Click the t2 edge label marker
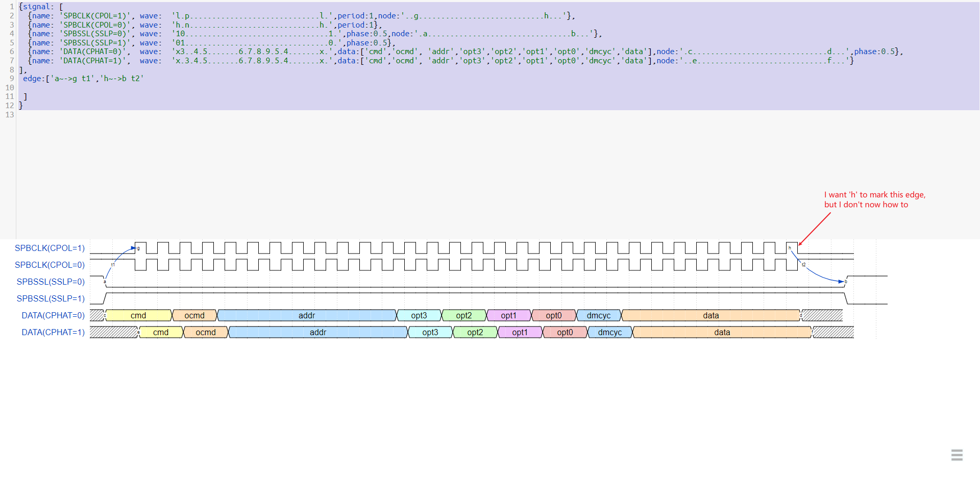The width and height of the screenshot is (980, 478). coord(804,265)
